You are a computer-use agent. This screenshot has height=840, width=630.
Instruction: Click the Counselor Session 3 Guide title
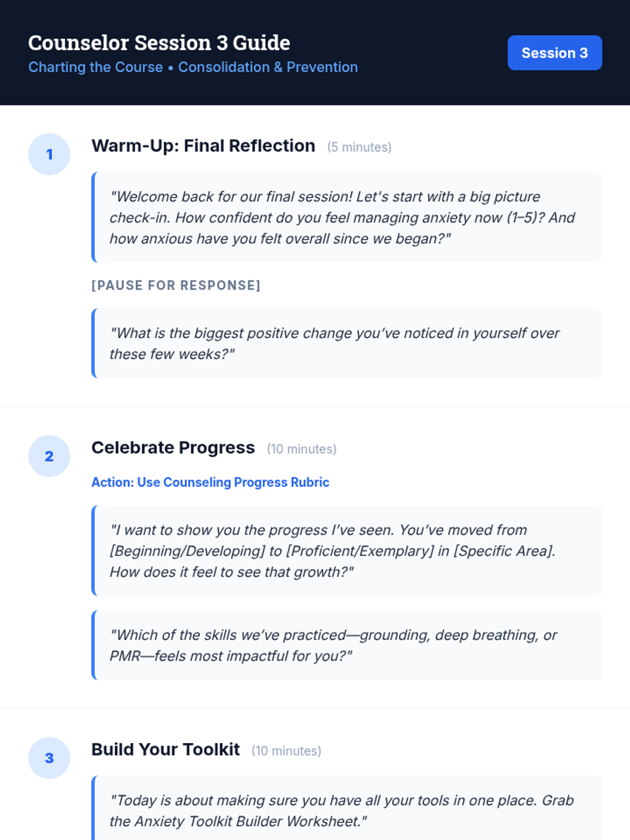[159, 43]
